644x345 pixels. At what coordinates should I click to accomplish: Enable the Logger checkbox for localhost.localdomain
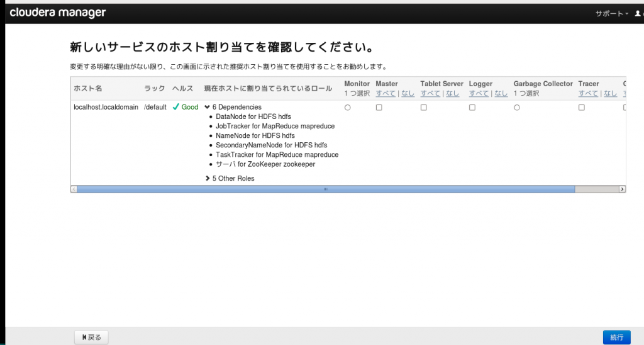[472, 107]
